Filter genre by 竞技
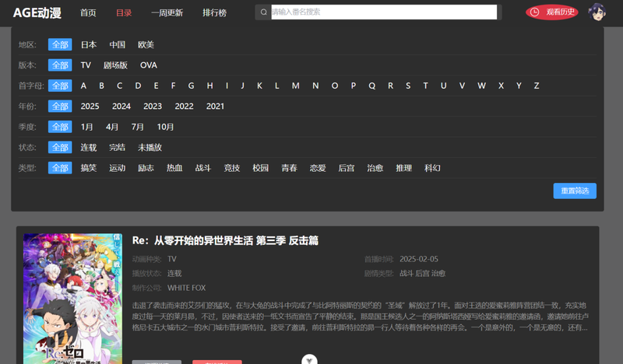 pos(231,168)
